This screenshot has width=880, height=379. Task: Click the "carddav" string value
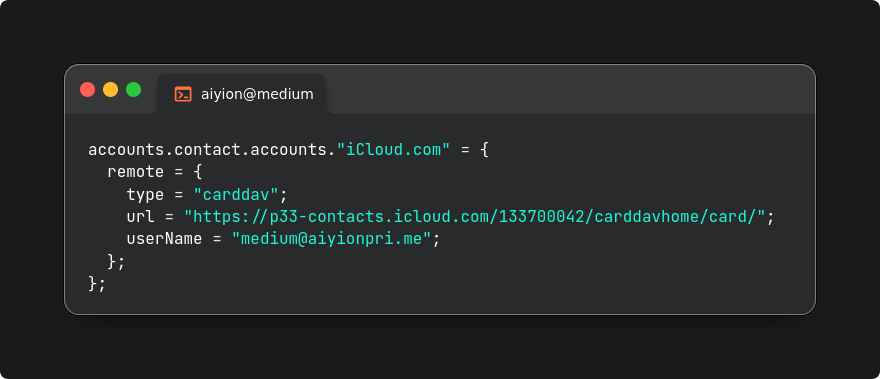tap(236, 194)
